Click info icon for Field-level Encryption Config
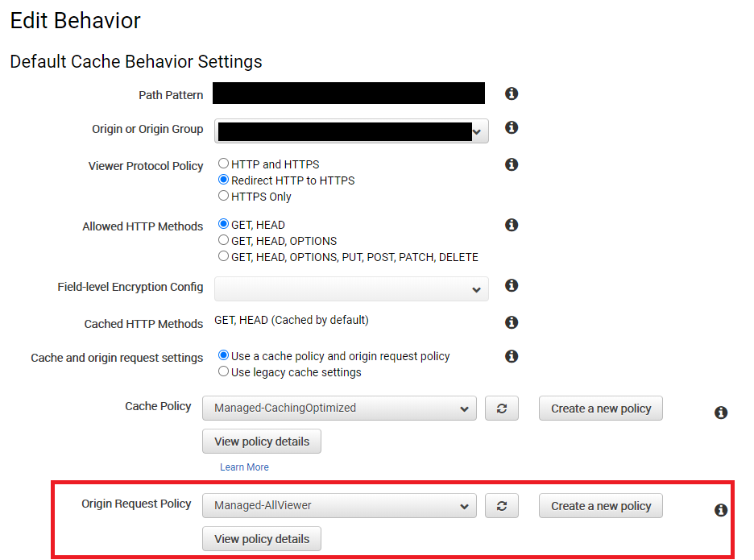The width and height of the screenshot is (754, 560). click(512, 285)
